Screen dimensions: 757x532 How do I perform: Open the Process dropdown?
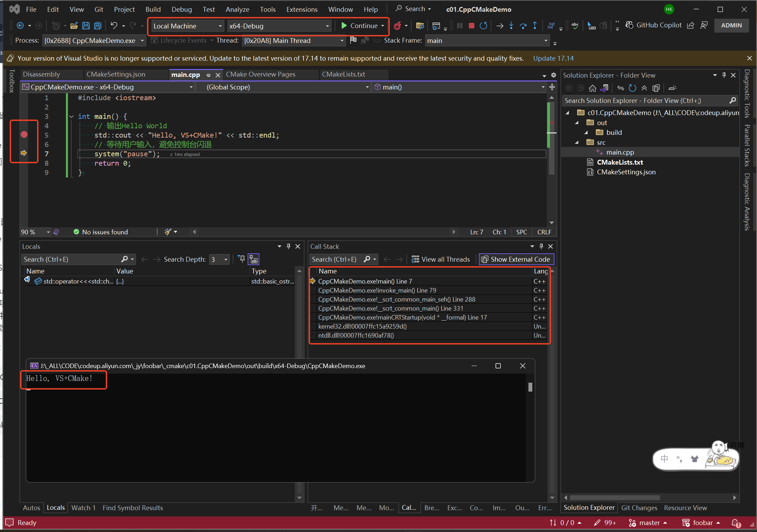point(94,41)
